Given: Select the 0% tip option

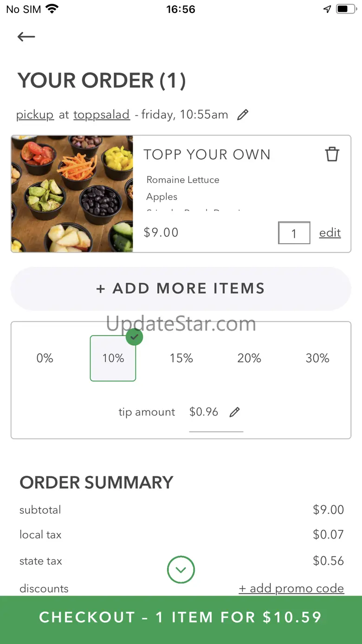Looking at the screenshot, I should tap(45, 358).
